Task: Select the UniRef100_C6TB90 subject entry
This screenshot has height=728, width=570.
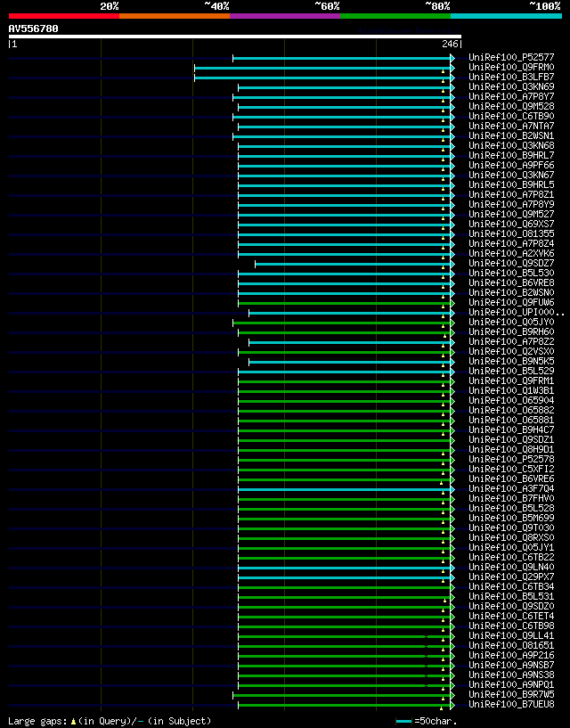Action: coord(511,116)
